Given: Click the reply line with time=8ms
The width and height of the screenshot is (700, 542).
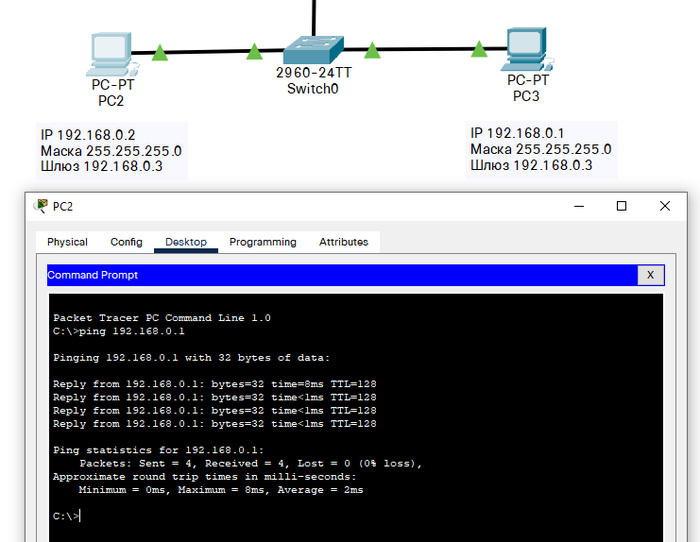Looking at the screenshot, I should click(x=215, y=384).
